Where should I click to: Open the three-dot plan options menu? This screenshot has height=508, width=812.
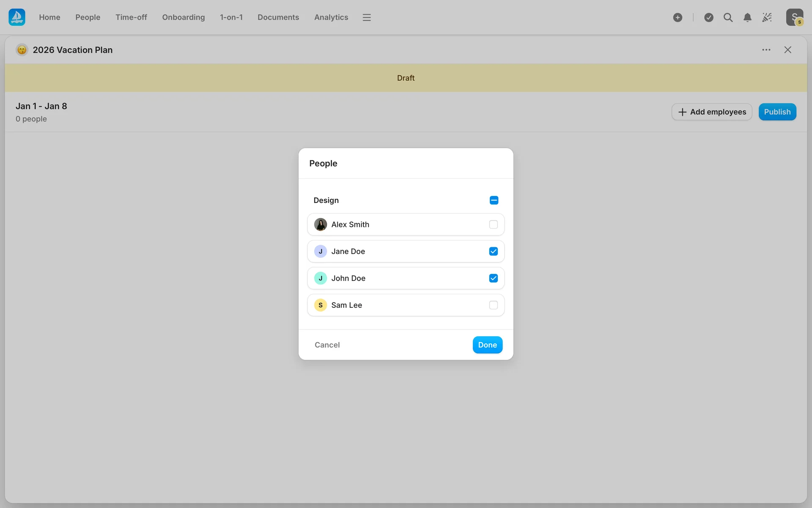pos(766,50)
